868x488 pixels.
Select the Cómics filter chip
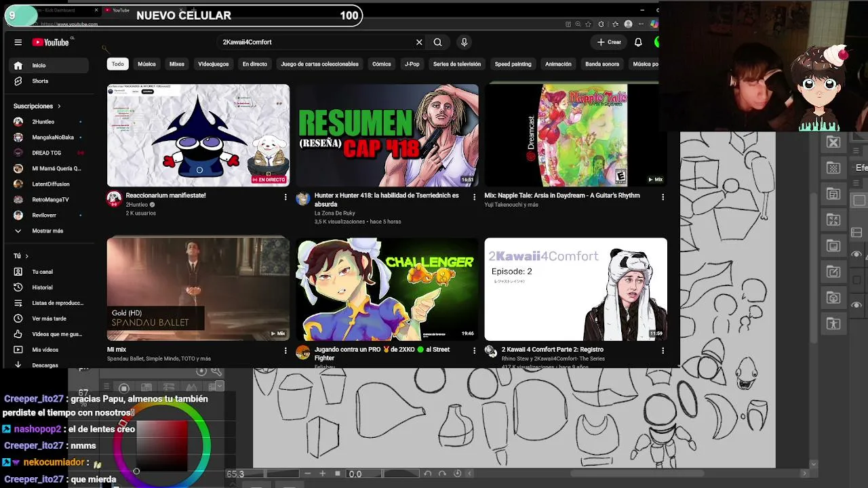(x=381, y=64)
